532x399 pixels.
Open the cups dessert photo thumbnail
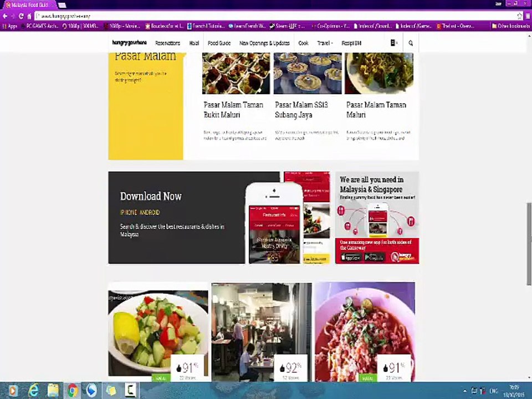pyautogui.click(x=308, y=73)
